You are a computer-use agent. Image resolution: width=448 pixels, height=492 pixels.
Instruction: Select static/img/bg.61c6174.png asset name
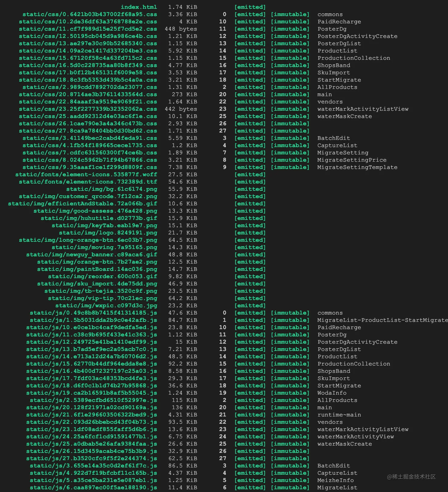[112, 189]
